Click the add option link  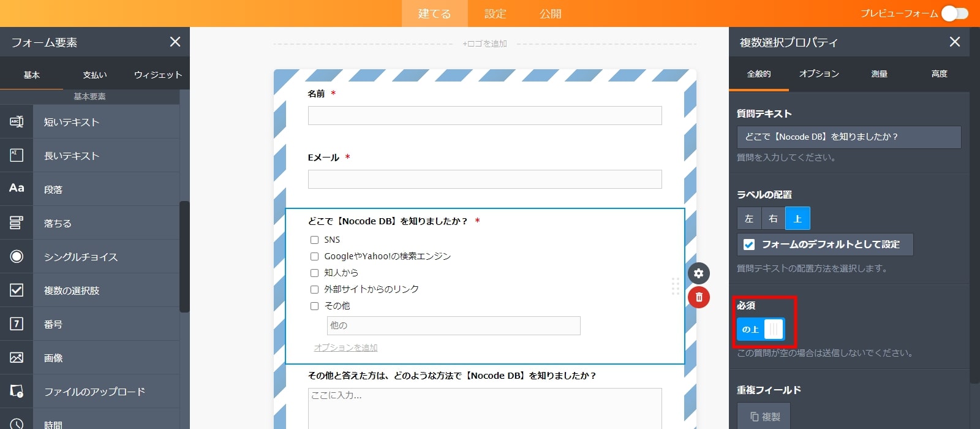[x=345, y=347]
